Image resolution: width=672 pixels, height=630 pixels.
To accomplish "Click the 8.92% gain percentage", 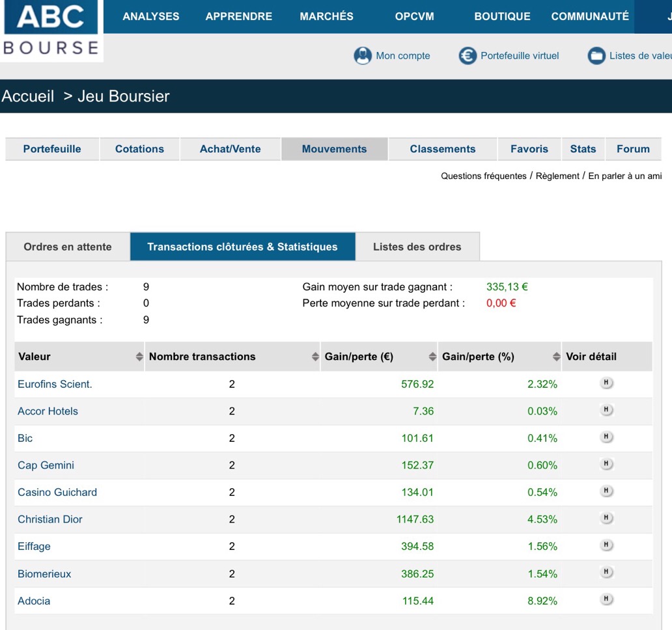I will tap(542, 601).
